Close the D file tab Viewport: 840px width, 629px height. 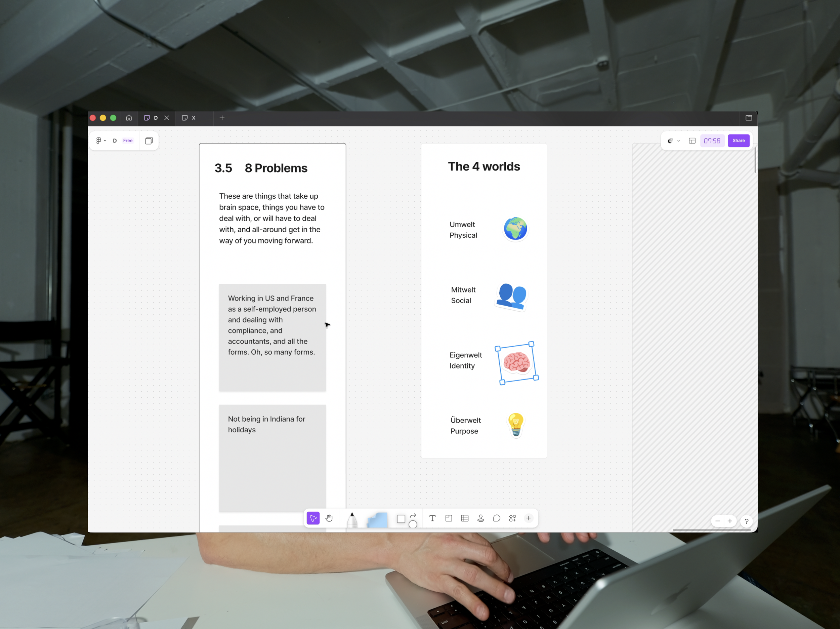(x=167, y=118)
